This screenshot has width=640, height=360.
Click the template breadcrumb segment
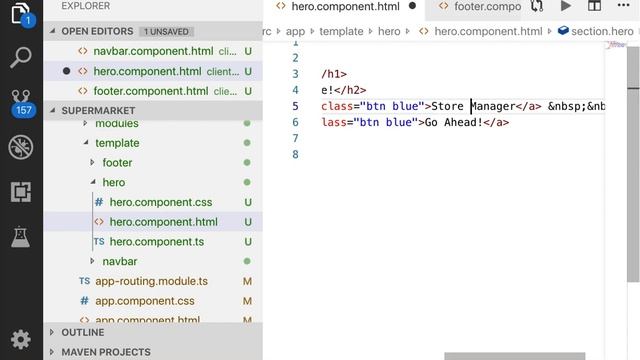click(341, 31)
